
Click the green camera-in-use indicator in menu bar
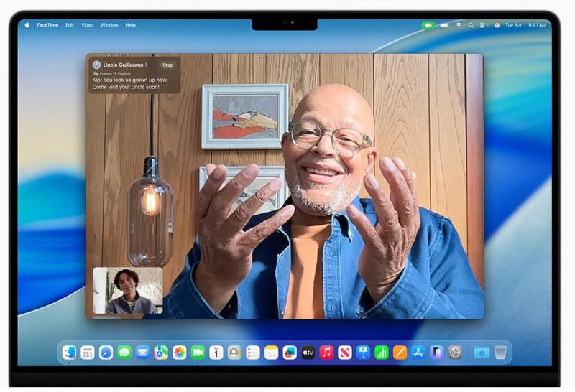(x=428, y=25)
